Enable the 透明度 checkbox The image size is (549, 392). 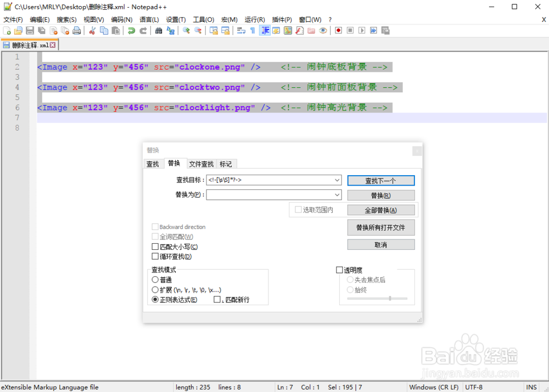pos(339,269)
